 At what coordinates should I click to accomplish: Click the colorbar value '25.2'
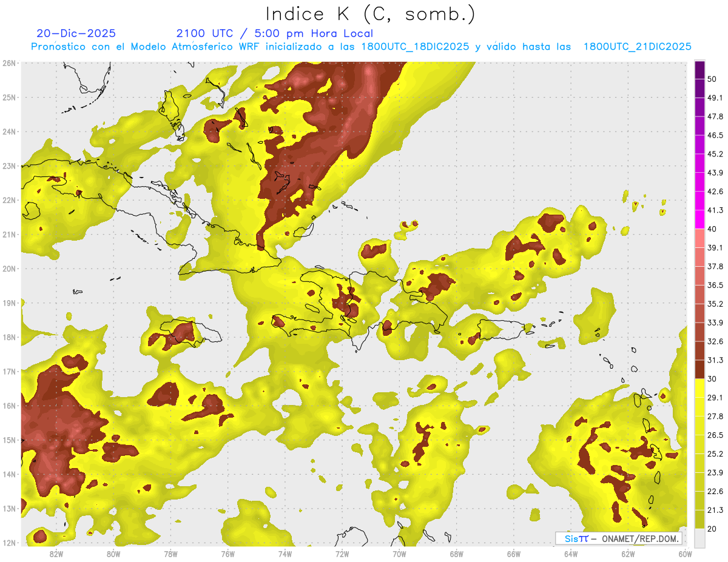coord(715,454)
